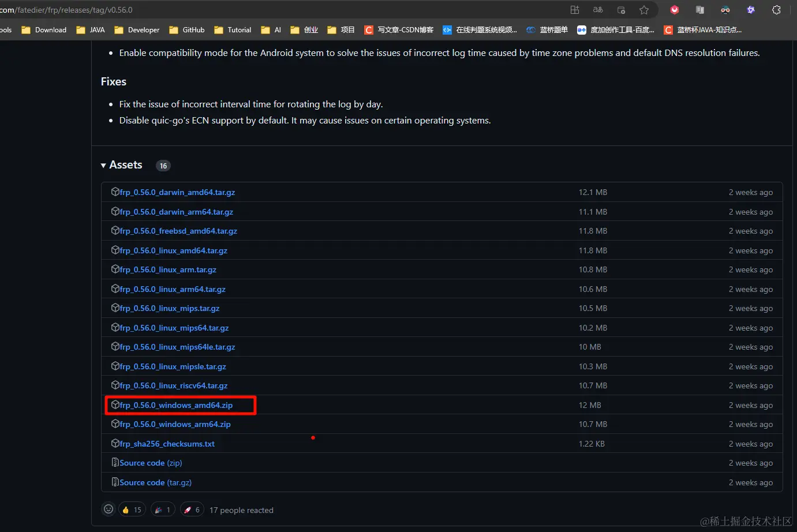Collapse the Assets section triangle
Viewport: 797px width, 532px height.
pyautogui.click(x=103, y=166)
